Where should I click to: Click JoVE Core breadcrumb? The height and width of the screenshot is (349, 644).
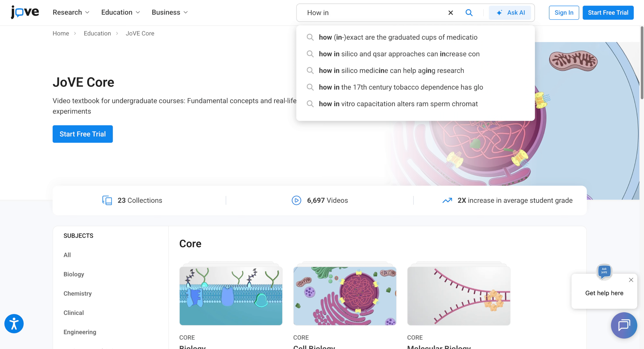point(140,33)
